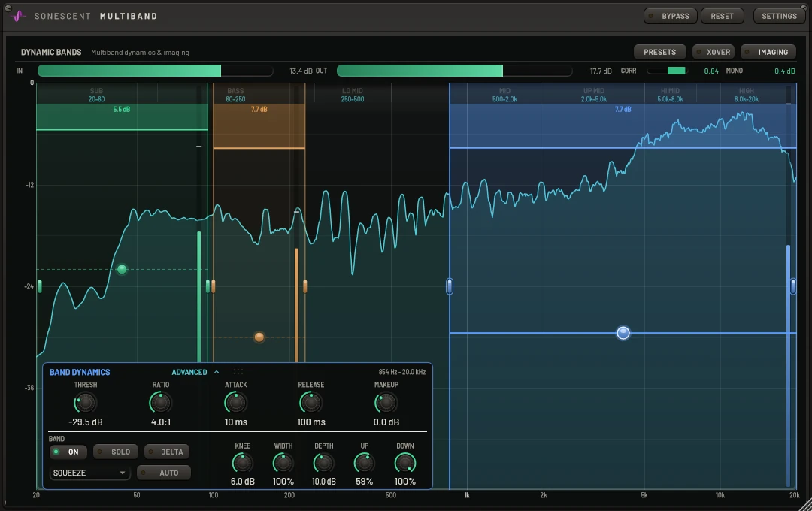Click the -29.5 dB threshold value
The width and height of the screenshot is (812, 511).
point(86,422)
